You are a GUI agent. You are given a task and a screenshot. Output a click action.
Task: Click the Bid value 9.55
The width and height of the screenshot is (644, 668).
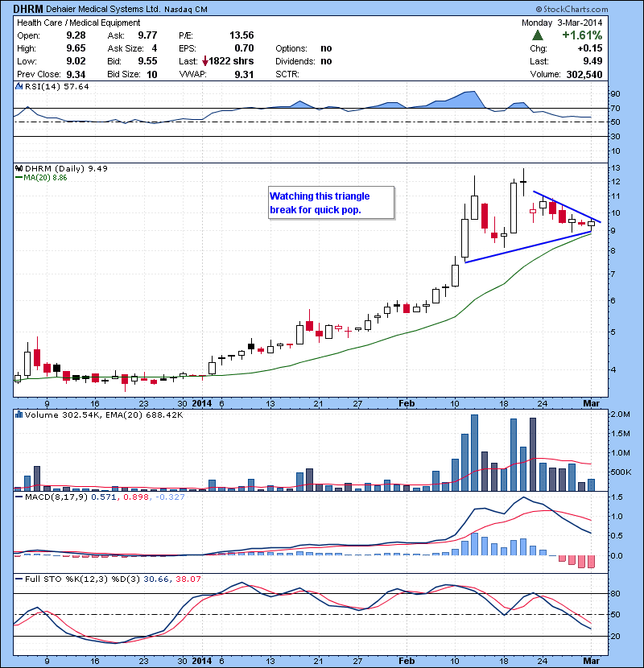(147, 61)
